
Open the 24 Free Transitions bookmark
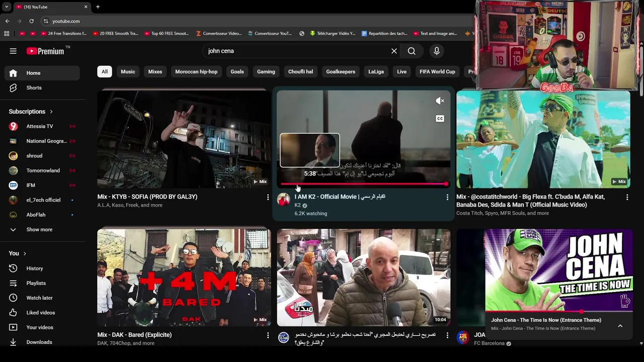tap(63, 34)
